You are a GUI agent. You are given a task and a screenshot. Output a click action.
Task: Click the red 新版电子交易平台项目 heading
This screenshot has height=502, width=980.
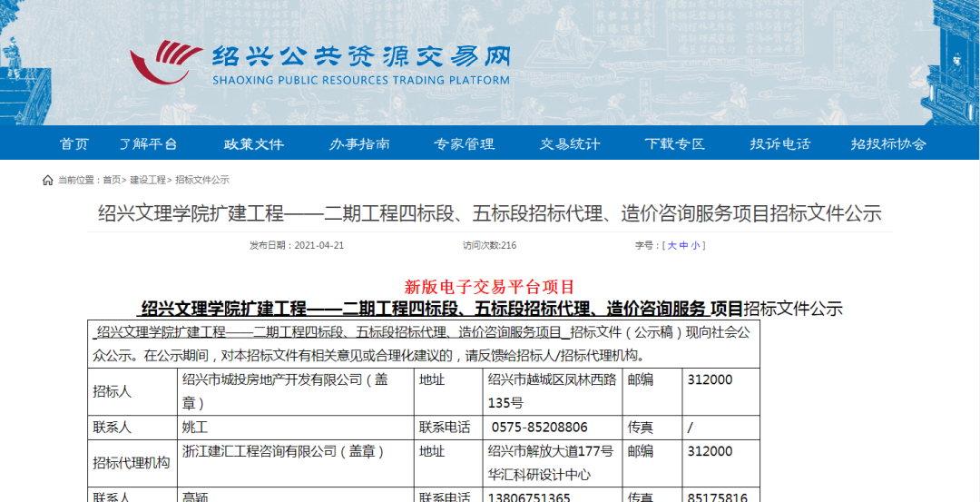coord(489,287)
